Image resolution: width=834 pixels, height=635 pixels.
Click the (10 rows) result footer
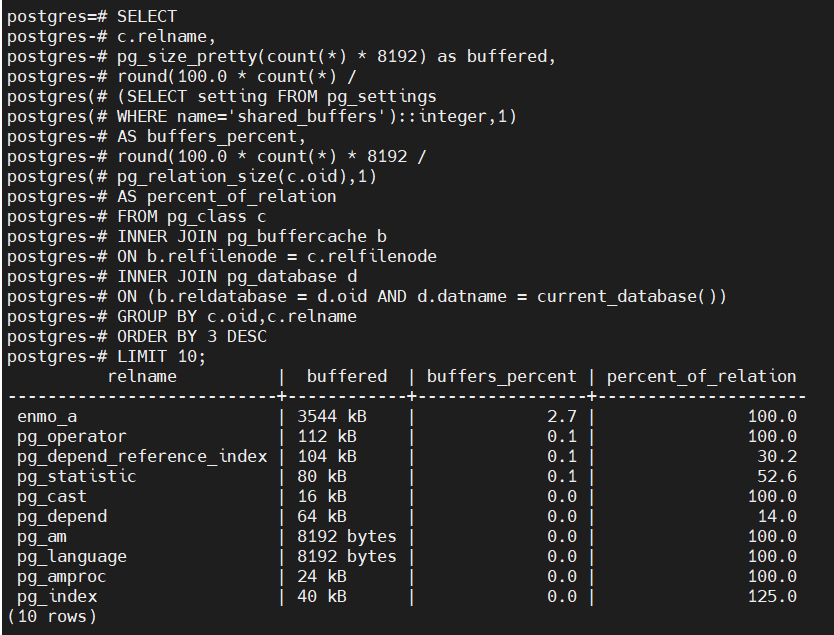(x=52, y=616)
